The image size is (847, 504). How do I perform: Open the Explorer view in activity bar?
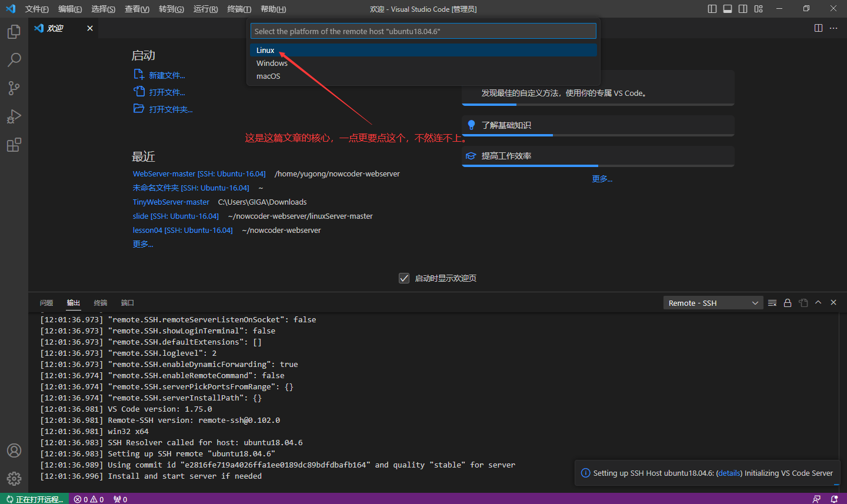[14, 31]
